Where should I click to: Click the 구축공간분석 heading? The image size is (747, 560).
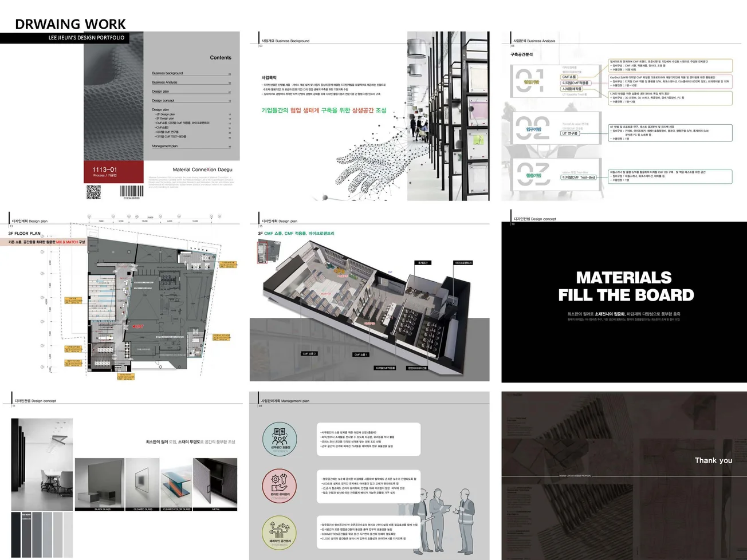[522, 54]
